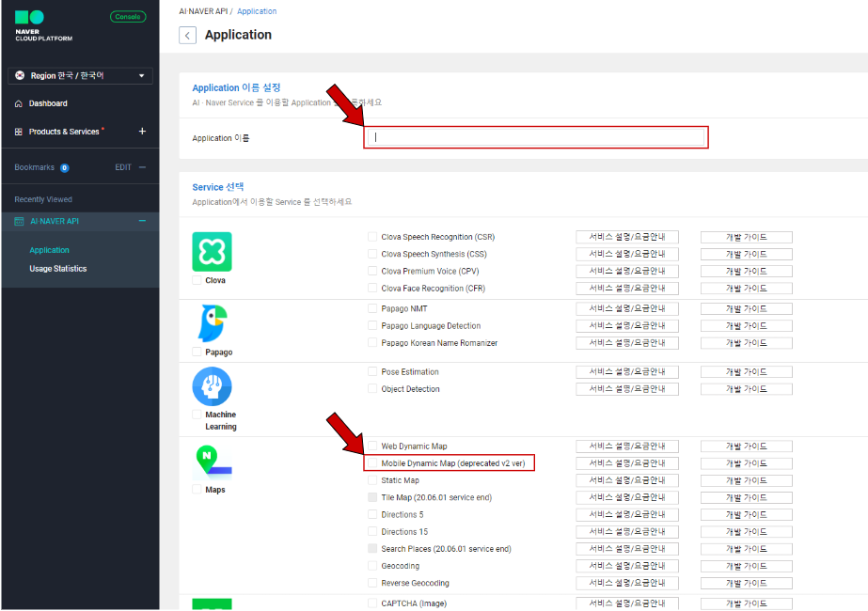Viewport: 868px width, 611px height.
Task: Click the Papago parrot logo
Action: [213, 323]
